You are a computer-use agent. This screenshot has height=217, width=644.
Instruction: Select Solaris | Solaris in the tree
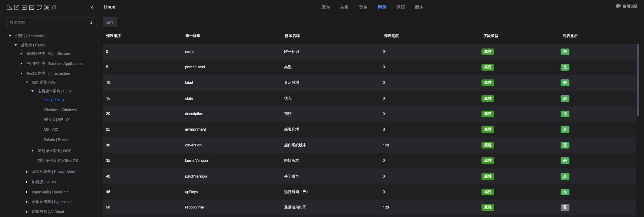point(56,140)
